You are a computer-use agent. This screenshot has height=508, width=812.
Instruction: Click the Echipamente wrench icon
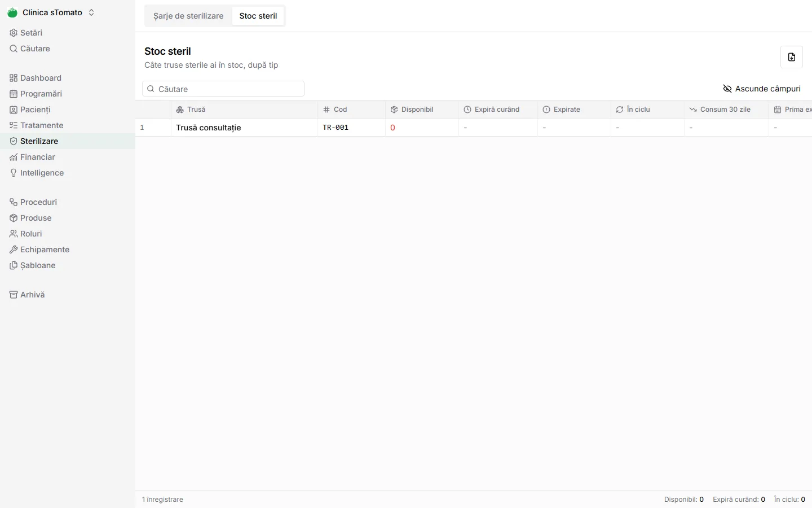(14, 249)
